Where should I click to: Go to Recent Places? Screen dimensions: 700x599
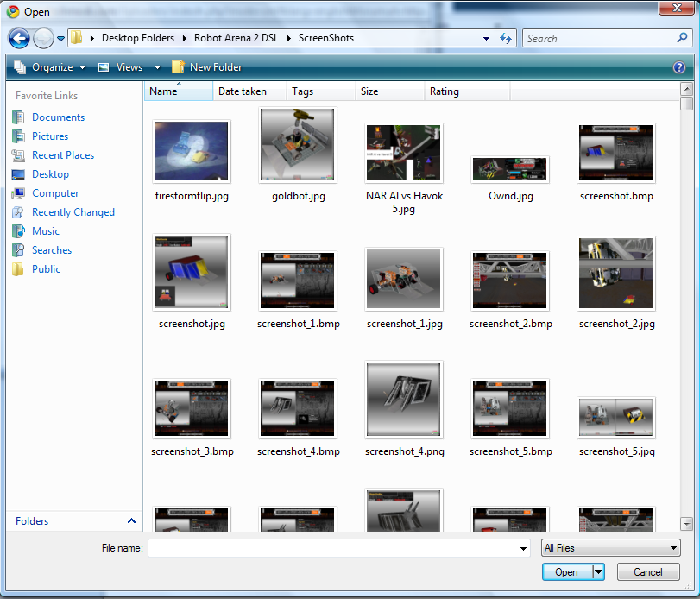click(63, 155)
